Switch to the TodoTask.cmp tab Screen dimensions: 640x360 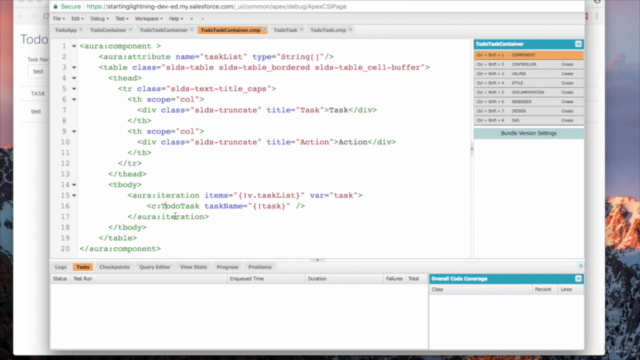click(x=328, y=30)
